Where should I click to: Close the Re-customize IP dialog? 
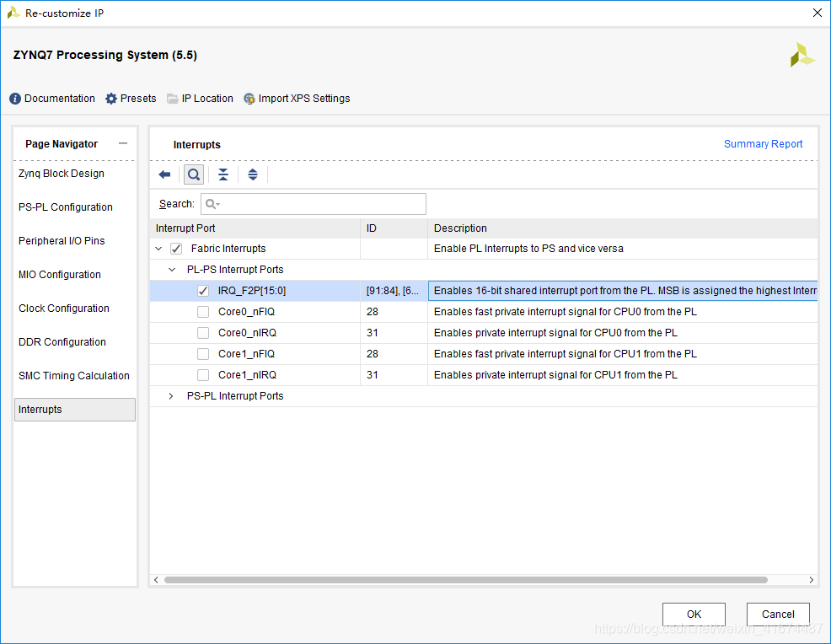click(x=818, y=13)
